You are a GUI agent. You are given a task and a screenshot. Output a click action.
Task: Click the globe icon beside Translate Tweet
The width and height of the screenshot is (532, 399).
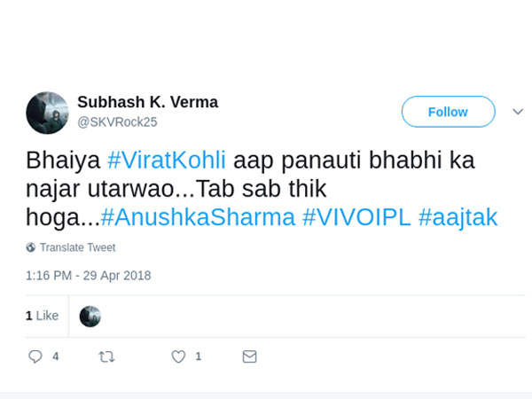pos(31,247)
